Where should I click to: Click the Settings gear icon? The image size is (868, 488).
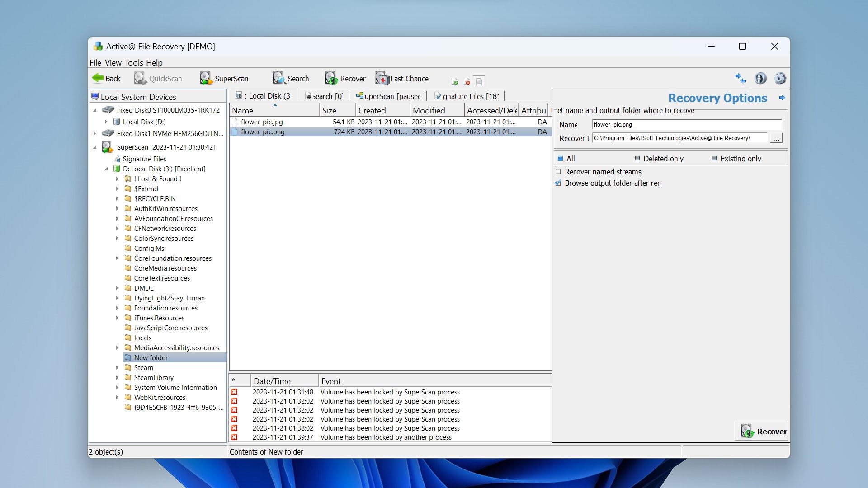(778, 78)
